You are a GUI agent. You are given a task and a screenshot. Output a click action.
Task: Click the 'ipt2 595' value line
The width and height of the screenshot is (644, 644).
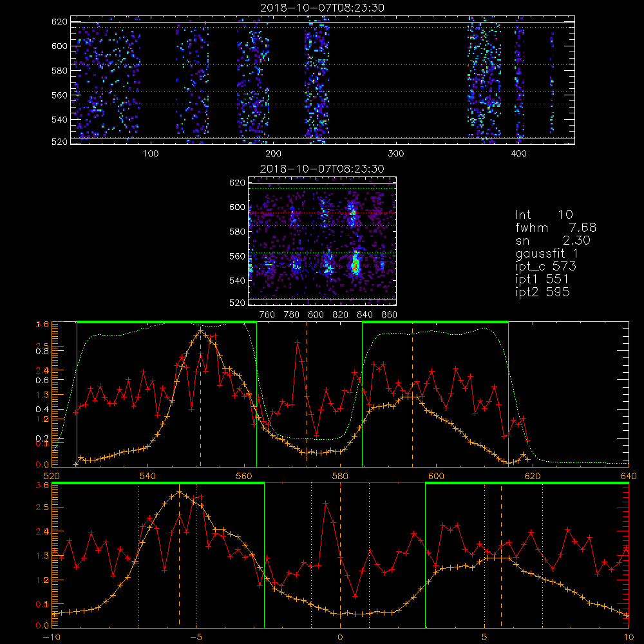(x=542, y=292)
